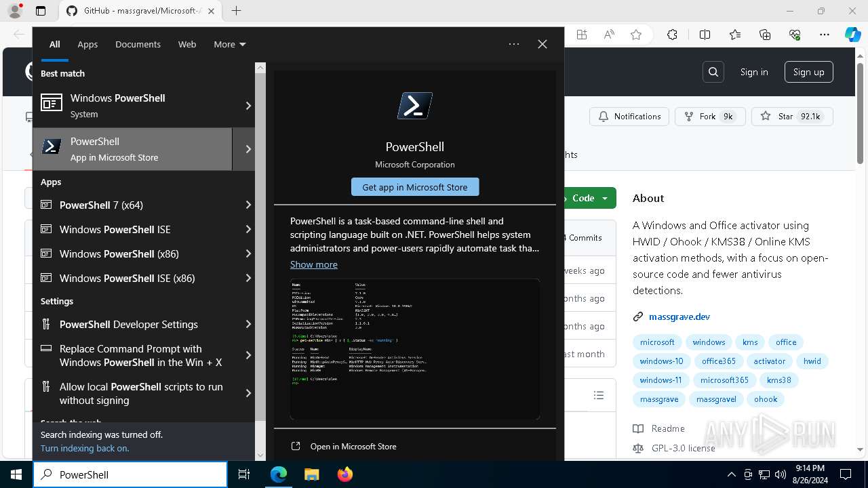Select PowerShell Microsoft Store app result

(132, 149)
